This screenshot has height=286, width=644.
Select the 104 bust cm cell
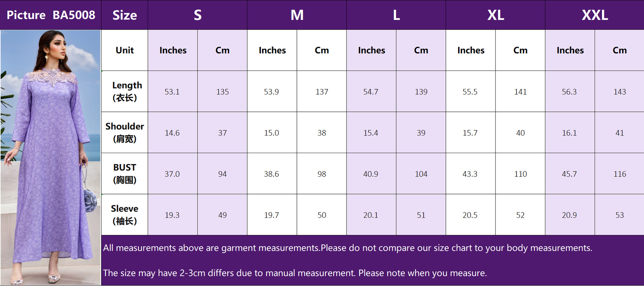pos(421,174)
